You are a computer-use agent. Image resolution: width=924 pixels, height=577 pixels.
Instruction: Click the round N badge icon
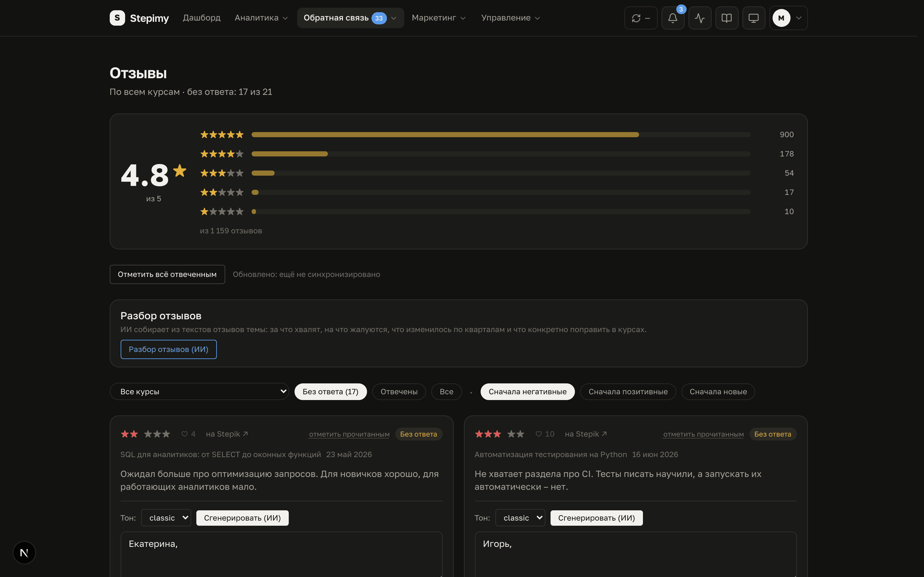[x=24, y=552]
